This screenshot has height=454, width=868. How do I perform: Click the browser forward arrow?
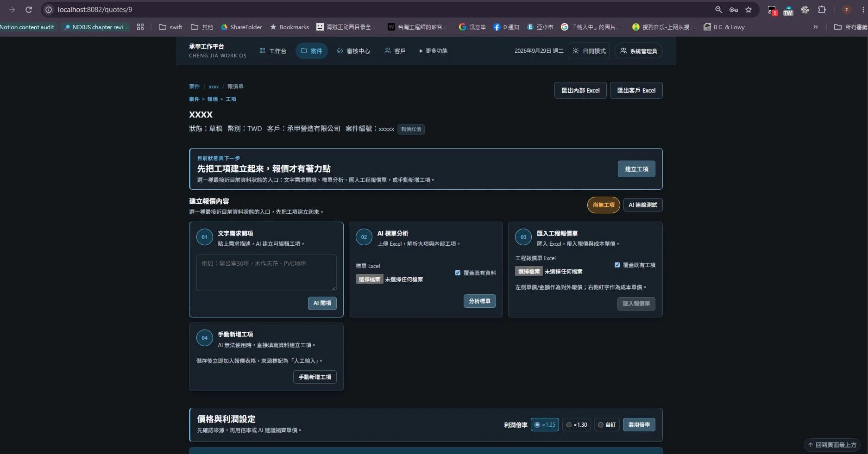[x=12, y=9]
